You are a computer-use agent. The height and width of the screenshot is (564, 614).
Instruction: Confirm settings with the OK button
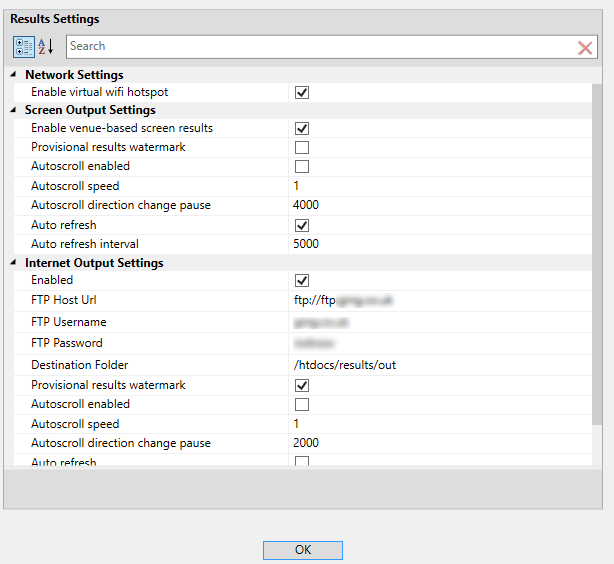point(303,550)
